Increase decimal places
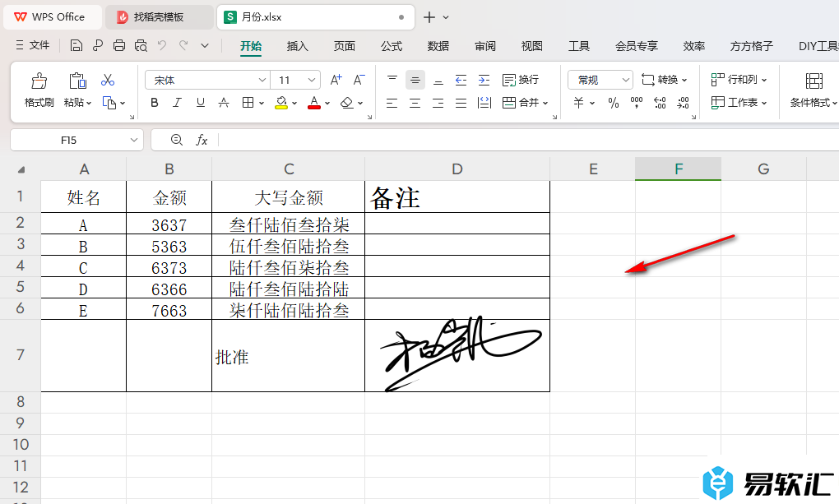839x504 pixels. coord(661,103)
